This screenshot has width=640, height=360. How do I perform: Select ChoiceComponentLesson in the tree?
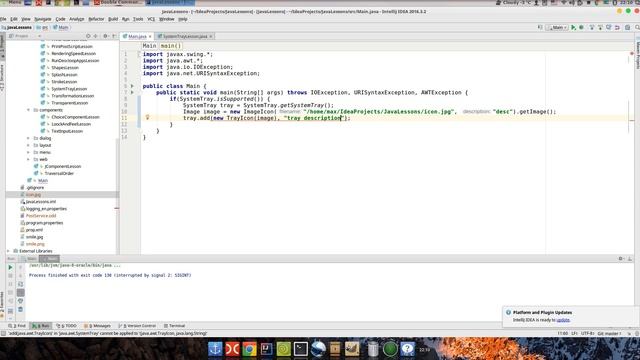[76, 117]
